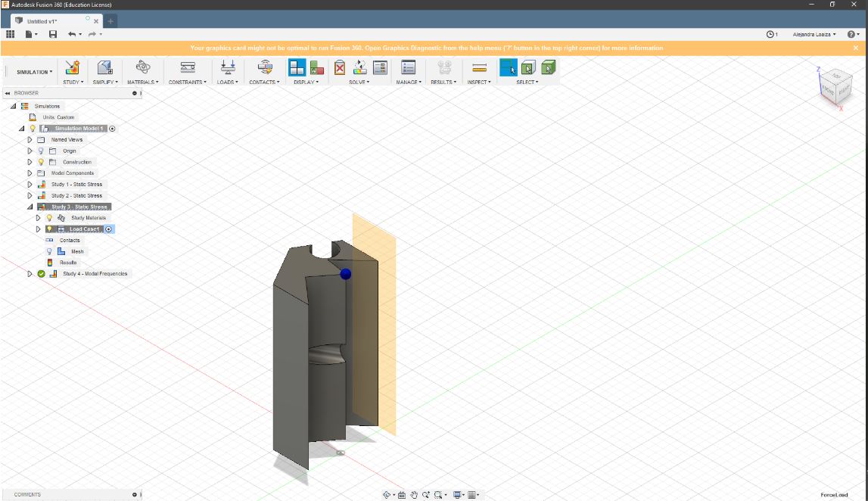Open the LOADS menu

pyautogui.click(x=228, y=82)
